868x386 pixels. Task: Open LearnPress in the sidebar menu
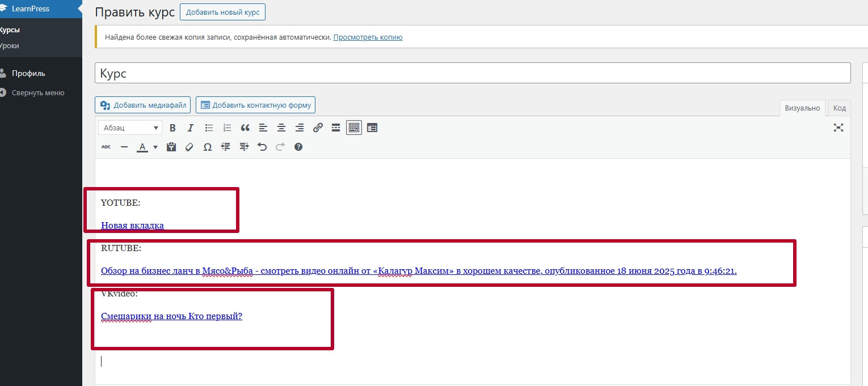[41, 9]
